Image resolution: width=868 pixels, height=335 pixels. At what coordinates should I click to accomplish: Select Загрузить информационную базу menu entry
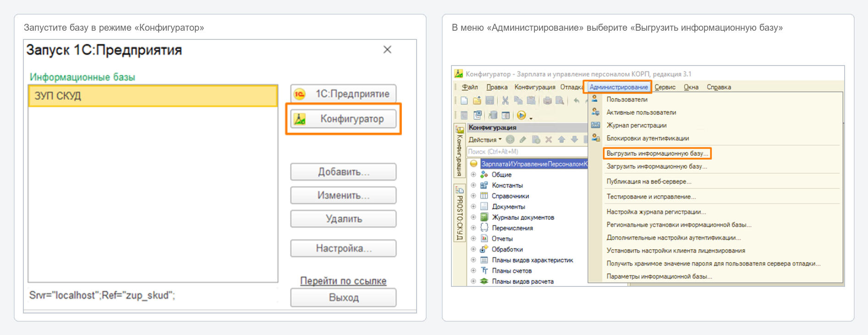pyautogui.click(x=657, y=166)
